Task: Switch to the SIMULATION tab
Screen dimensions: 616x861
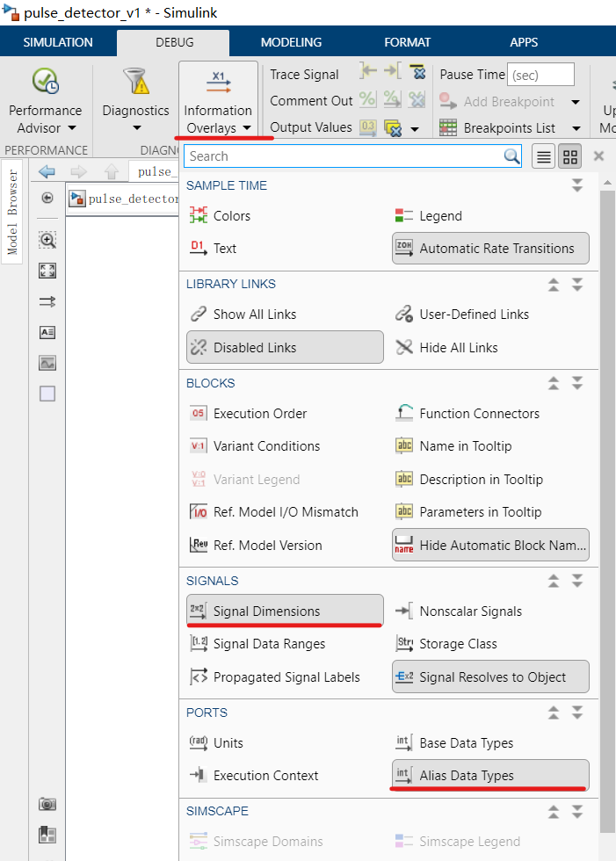Action: click(x=58, y=42)
